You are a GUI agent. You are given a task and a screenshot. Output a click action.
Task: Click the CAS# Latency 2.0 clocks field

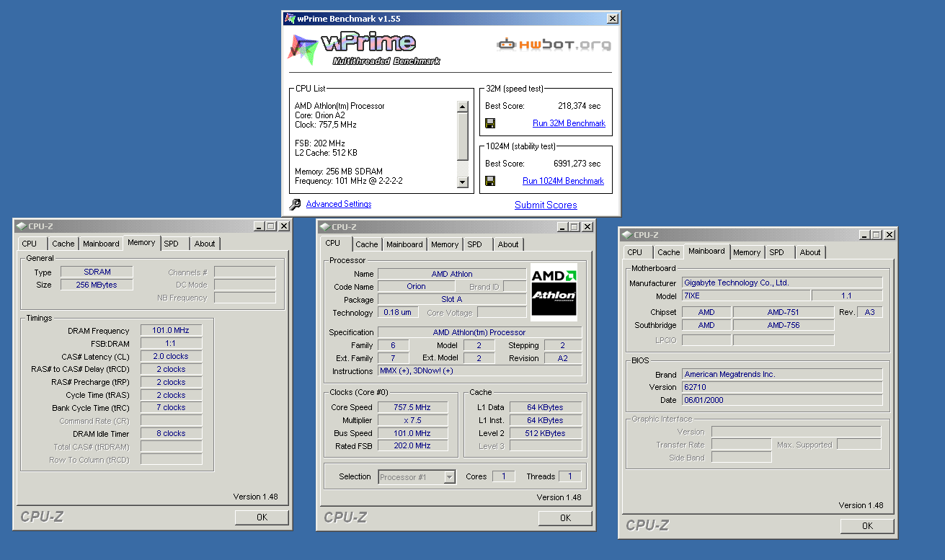(x=171, y=356)
